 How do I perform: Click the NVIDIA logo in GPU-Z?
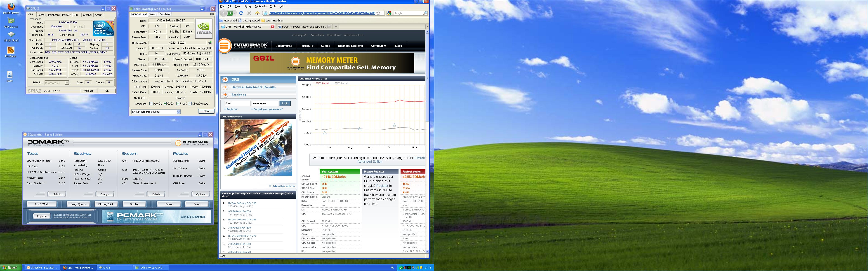point(204,29)
